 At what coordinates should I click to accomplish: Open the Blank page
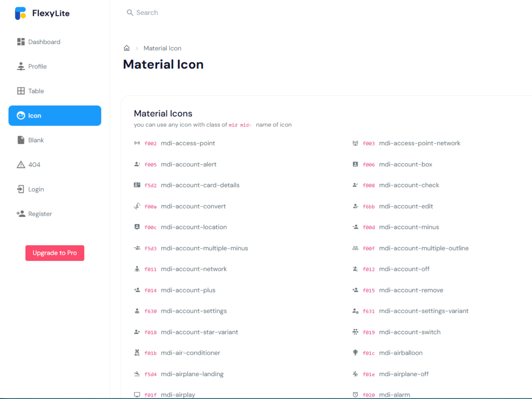click(55, 140)
